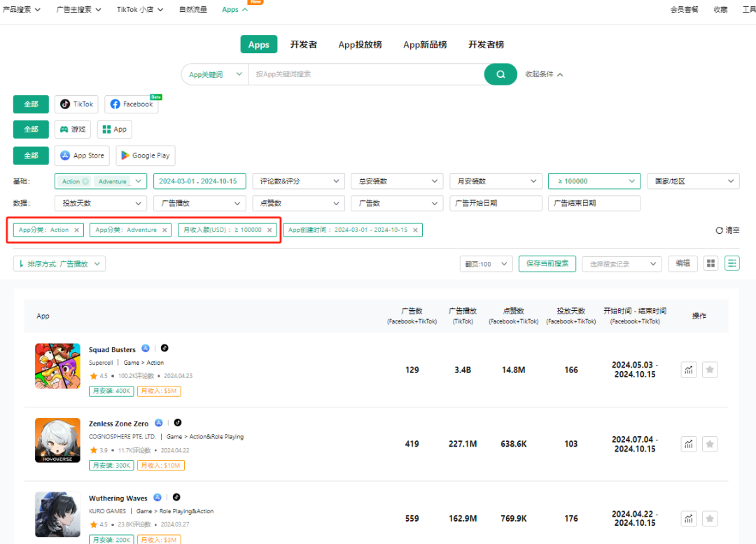The image size is (756, 544).
Task: Open the 月安装数 dropdown
Action: (x=496, y=181)
